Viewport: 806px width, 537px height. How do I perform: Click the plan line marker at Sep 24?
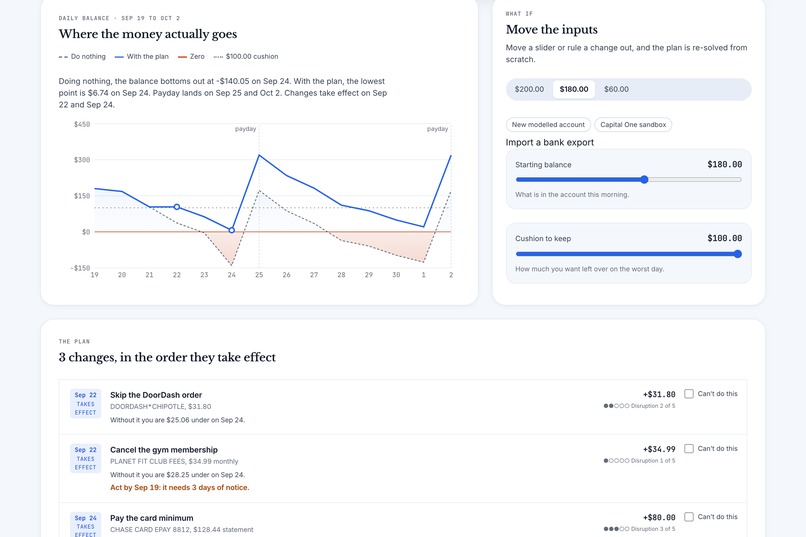(232, 230)
